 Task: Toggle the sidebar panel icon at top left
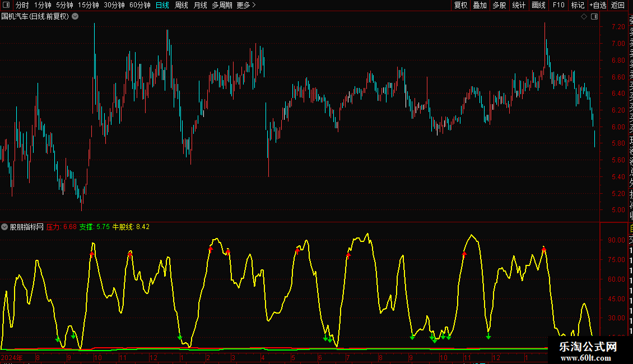(x=6, y=5)
